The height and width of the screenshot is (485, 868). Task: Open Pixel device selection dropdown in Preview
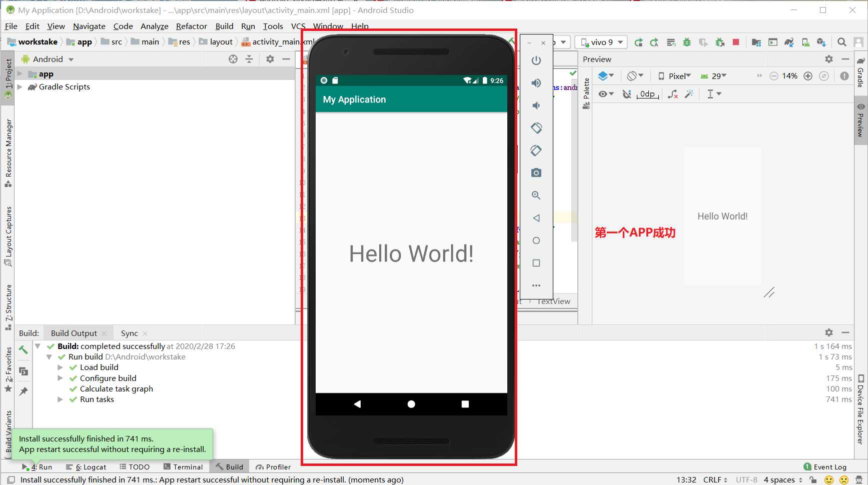tap(674, 76)
